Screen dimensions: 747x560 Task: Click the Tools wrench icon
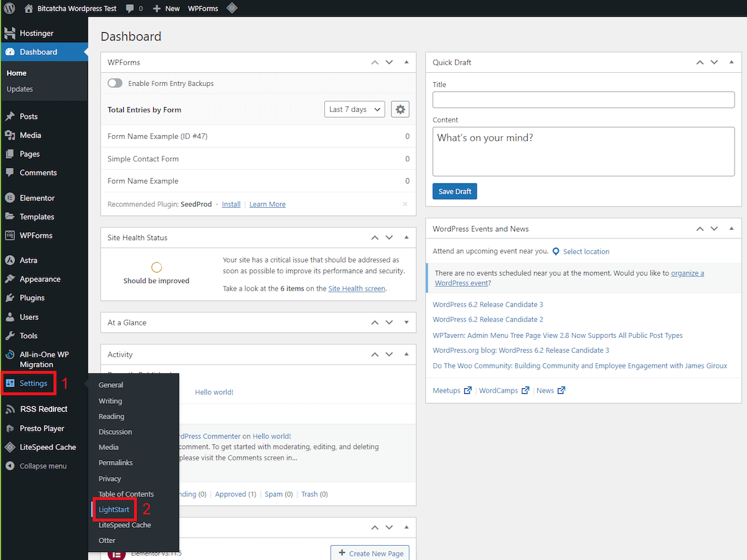tap(10, 335)
